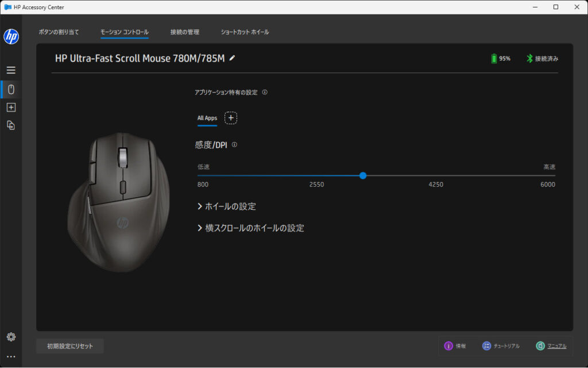Open the hamburger menu
Image resolution: width=588 pixels, height=368 pixels.
pyautogui.click(x=11, y=70)
